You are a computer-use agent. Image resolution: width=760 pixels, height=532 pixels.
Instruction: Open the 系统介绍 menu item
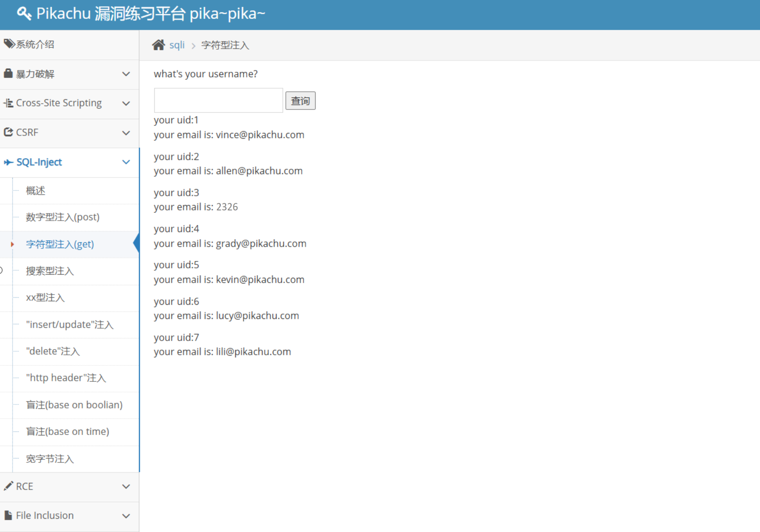tap(70, 44)
